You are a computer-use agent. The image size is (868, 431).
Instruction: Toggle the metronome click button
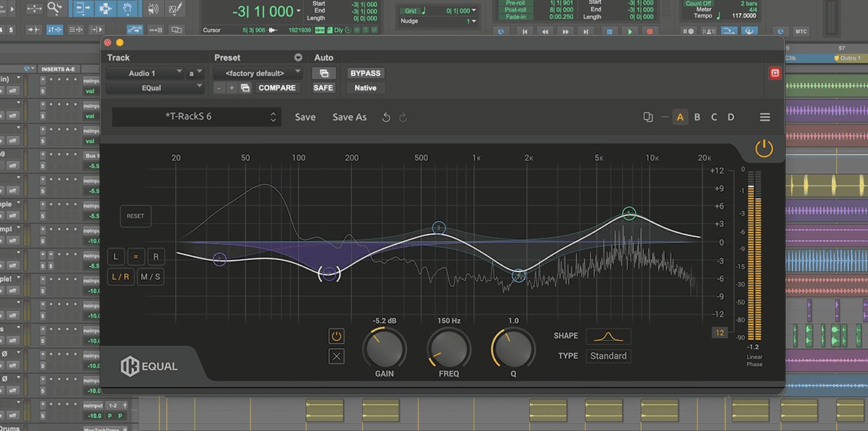coord(709,31)
